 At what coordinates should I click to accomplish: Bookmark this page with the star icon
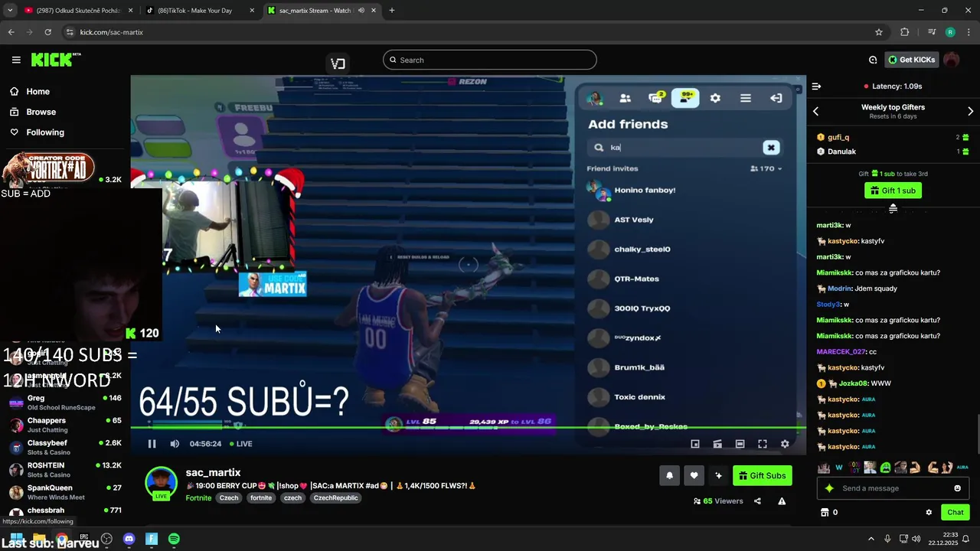pos(879,32)
